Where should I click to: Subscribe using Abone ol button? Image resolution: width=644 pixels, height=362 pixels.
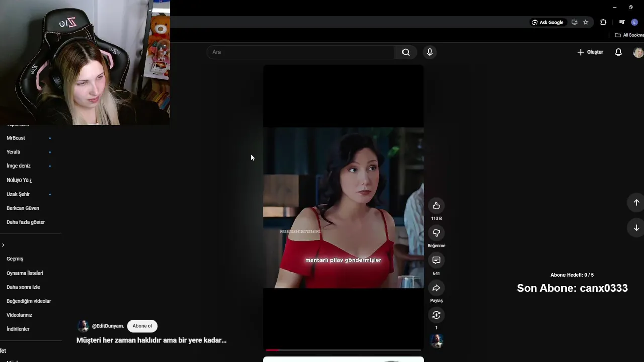coord(142,326)
